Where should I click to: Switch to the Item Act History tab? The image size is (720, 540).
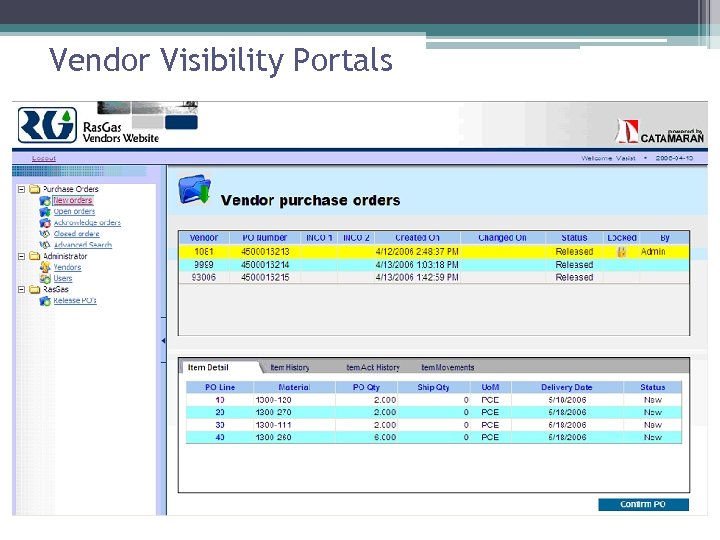pyautogui.click(x=373, y=367)
